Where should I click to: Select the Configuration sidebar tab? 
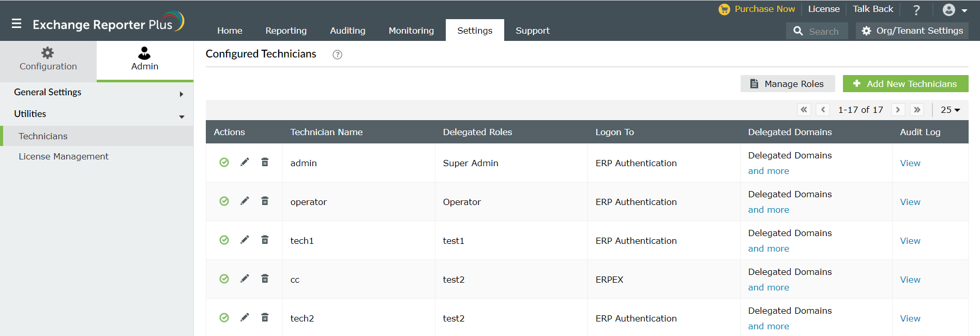click(x=48, y=60)
